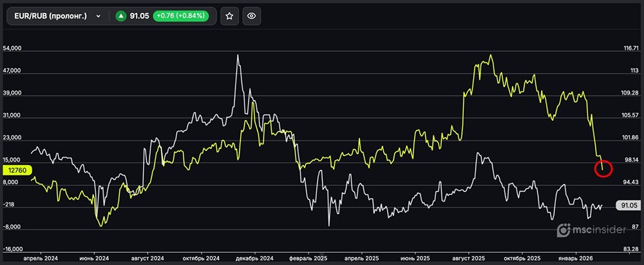Click the декабрь 2024 date label

255,258
